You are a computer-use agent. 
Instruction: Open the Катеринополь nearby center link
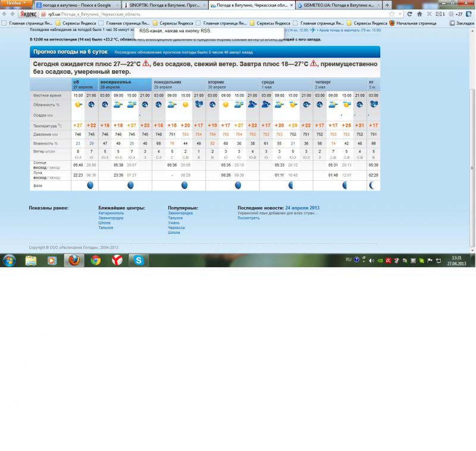click(111, 213)
